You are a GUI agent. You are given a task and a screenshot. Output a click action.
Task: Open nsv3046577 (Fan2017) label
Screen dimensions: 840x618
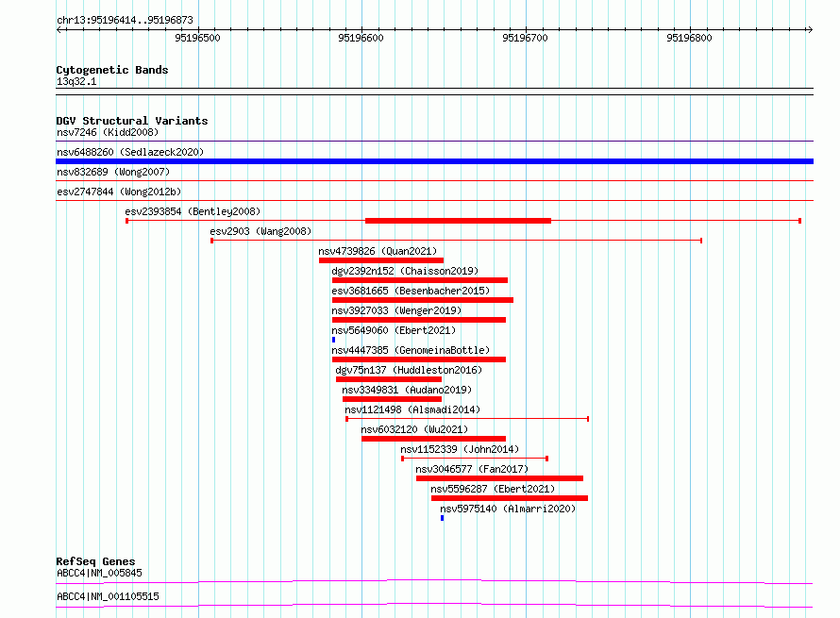[472, 469]
